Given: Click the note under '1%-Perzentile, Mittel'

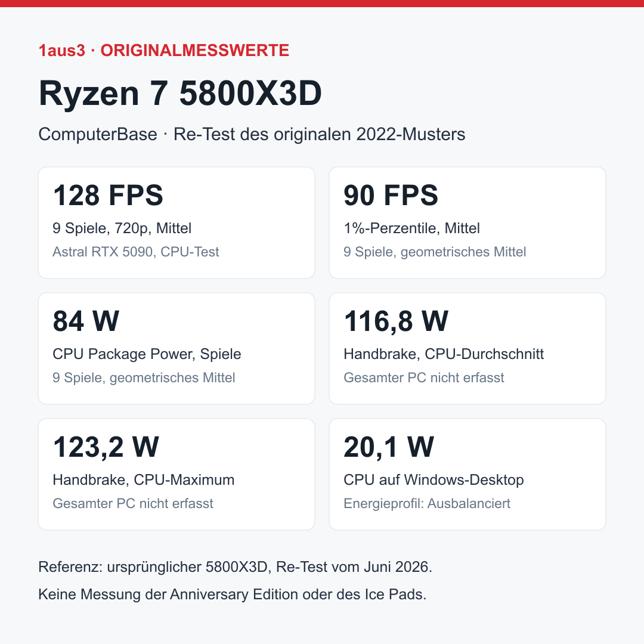Looking at the screenshot, I should 435,252.
